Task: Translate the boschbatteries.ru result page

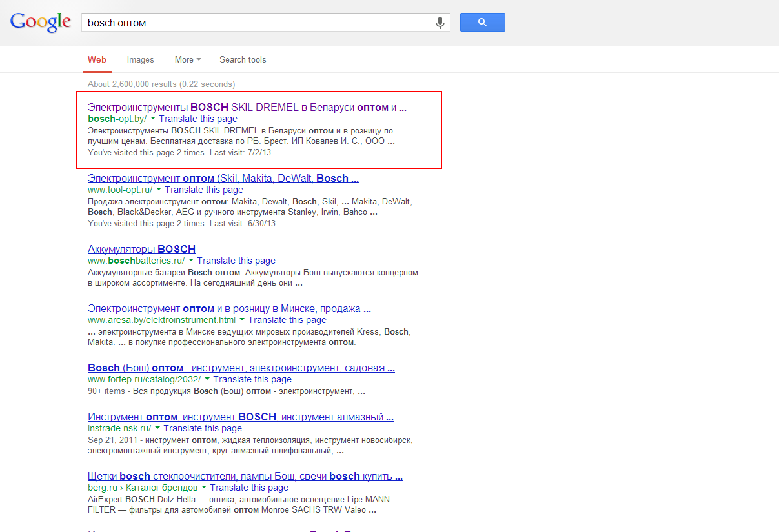Action: tap(236, 261)
